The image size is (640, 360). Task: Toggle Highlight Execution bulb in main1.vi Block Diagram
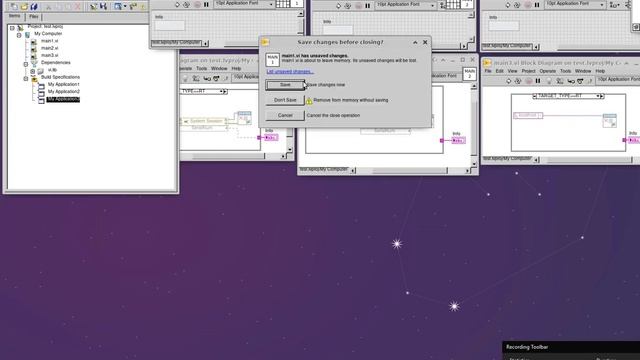186,78
